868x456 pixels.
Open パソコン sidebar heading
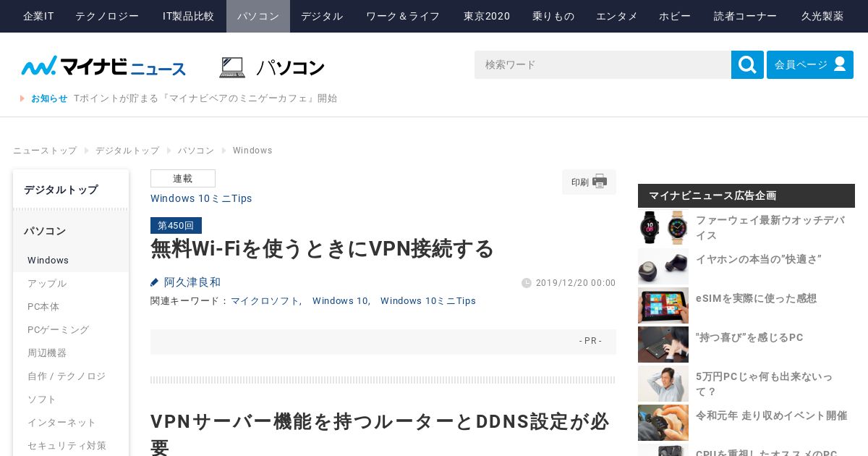[x=71, y=231]
